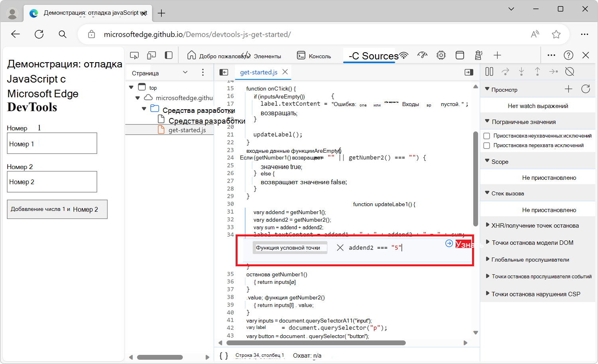Screen dimensions: 598x364
Task: Step over the next function call
Action: 506,72
